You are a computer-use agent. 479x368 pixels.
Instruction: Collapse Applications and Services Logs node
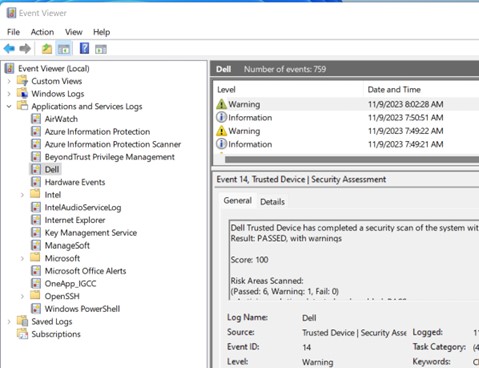pos(9,106)
